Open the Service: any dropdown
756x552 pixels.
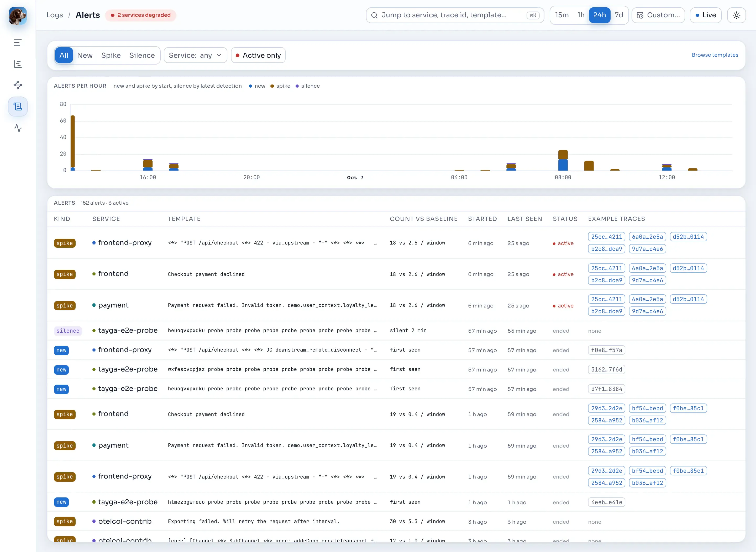[195, 55]
